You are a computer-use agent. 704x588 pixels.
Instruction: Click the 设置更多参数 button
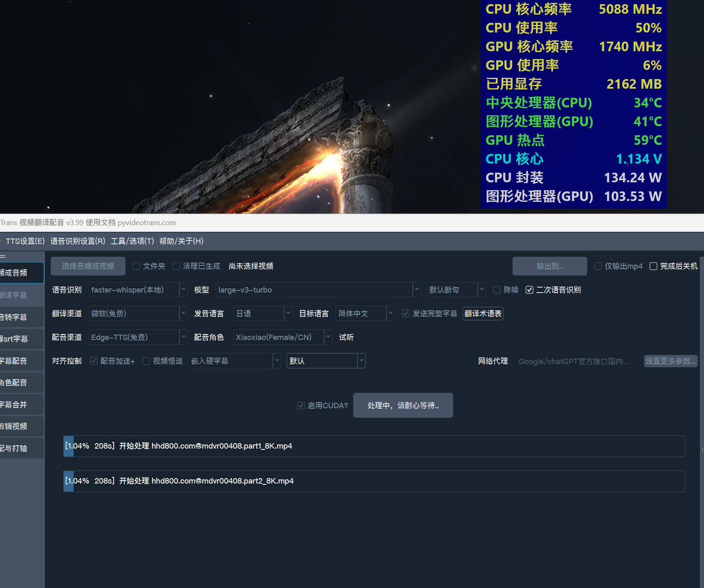pyautogui.click(x=671, y=361)
